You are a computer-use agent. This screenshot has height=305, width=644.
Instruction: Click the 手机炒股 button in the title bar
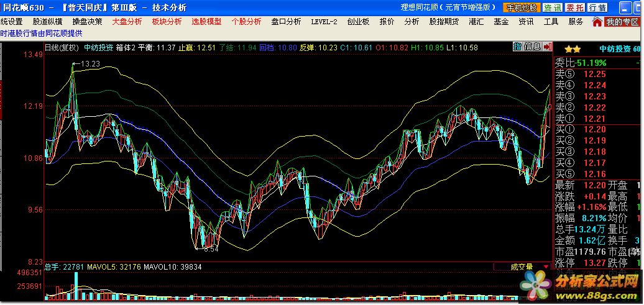pos(522,7)
